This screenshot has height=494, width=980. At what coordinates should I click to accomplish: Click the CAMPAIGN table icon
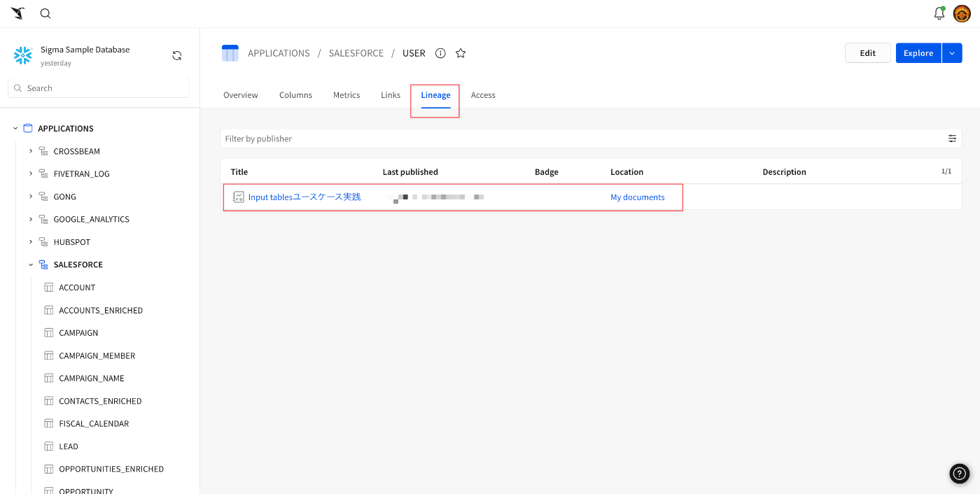(x=49, y=333)
